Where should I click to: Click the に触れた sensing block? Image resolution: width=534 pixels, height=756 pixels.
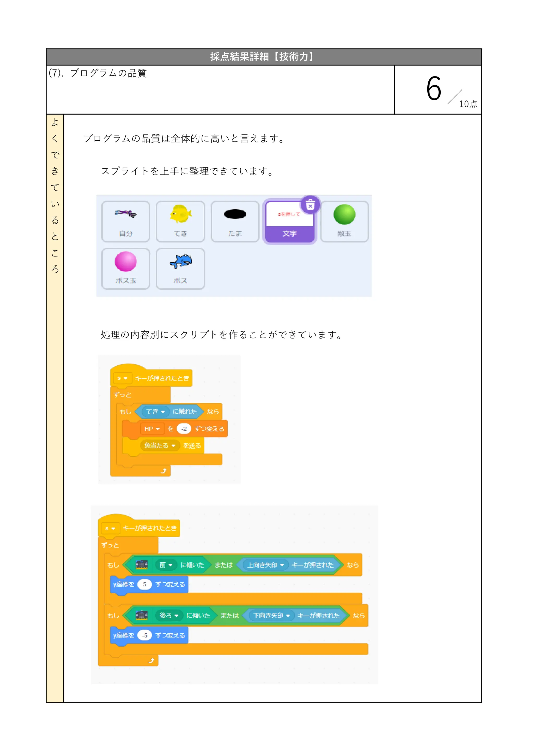(x=169, y=411)
